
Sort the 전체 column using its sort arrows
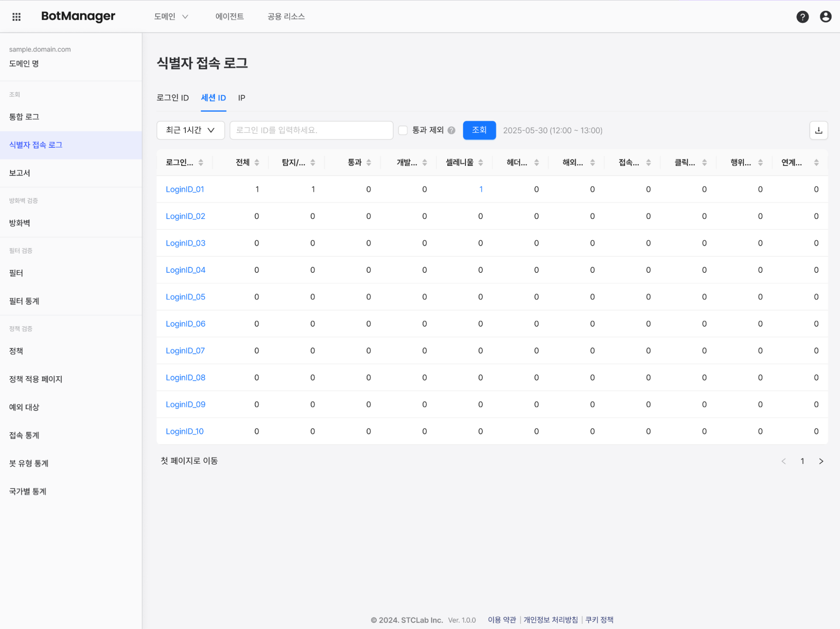(257, 162)
